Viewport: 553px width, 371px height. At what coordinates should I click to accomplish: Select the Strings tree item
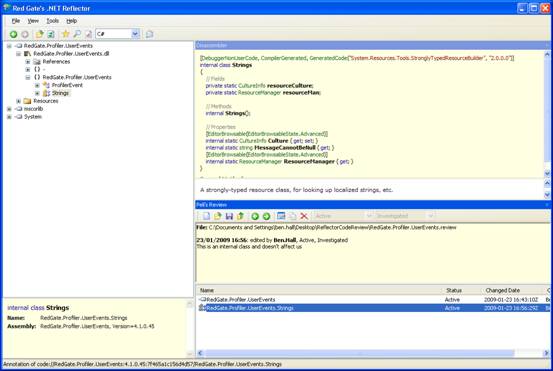click(60, 93)
